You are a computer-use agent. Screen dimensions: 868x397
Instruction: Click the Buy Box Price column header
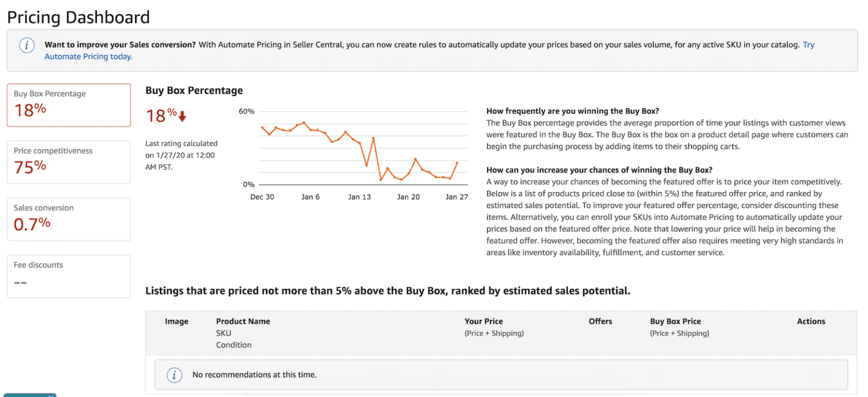(675, 321)
